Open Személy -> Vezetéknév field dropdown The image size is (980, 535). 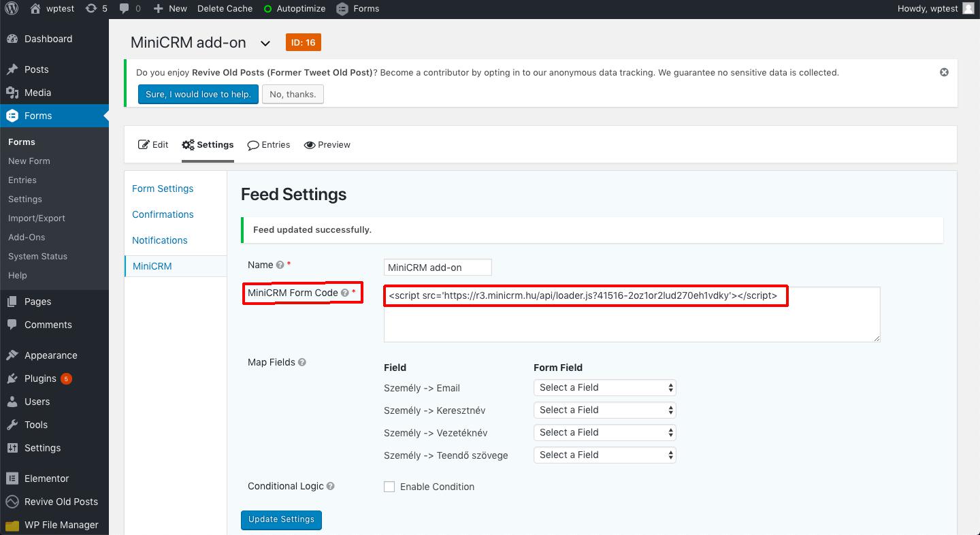click(x=604, y=432)
